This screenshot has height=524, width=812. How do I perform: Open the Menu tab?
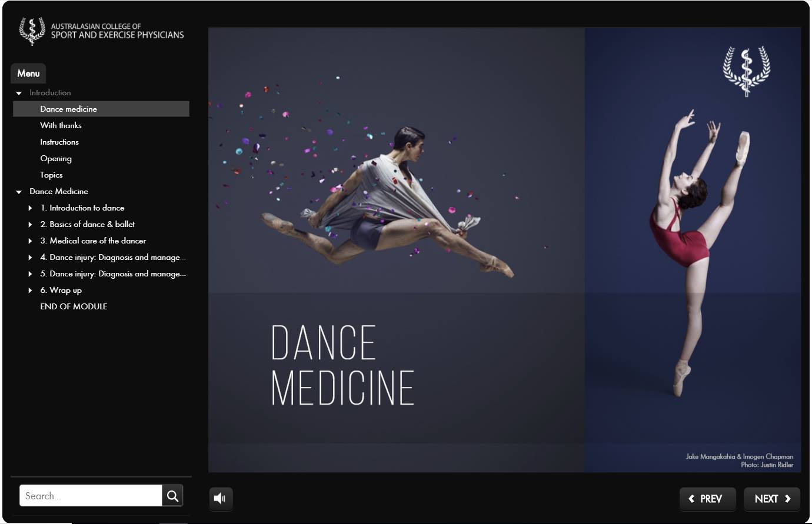tap(28, 74)
